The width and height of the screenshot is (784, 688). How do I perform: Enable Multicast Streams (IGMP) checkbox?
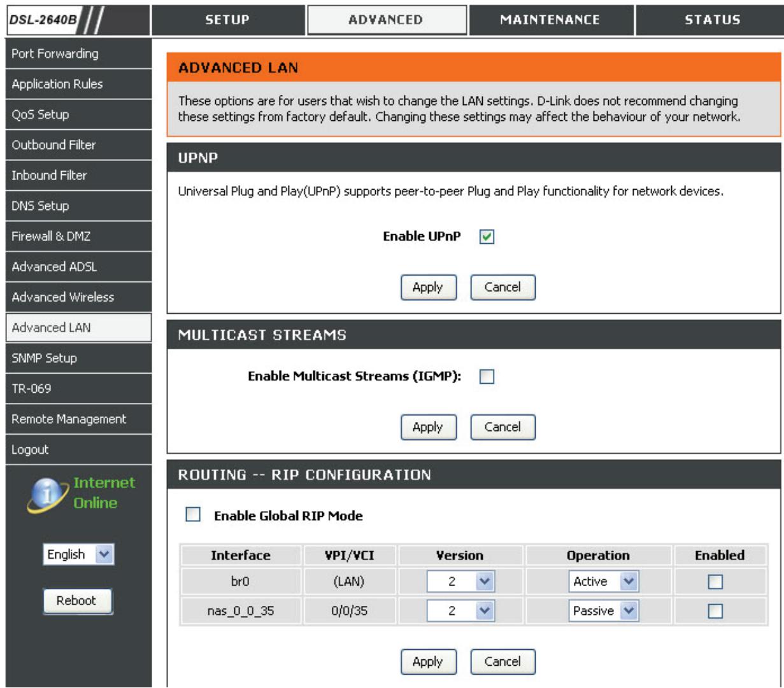(487, 377)
